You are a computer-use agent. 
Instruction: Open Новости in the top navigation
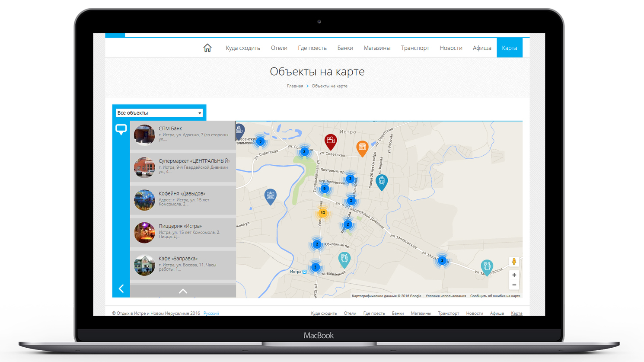[451, 48]
